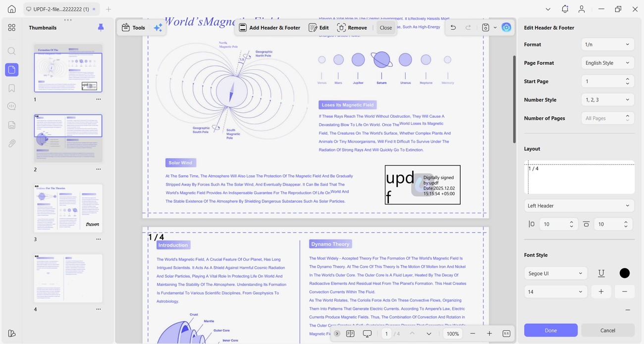The image size is (644, 344).
Task: Select the UPDF-2-file document tab
Action: 61,9
